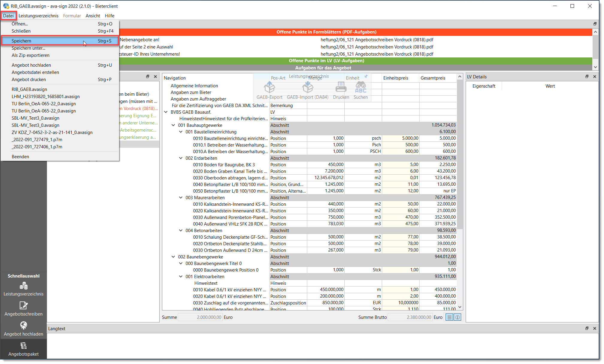Collapse 002 Erdarbeiten node
This screenshot has height=364, width=604.
(181, 158)
